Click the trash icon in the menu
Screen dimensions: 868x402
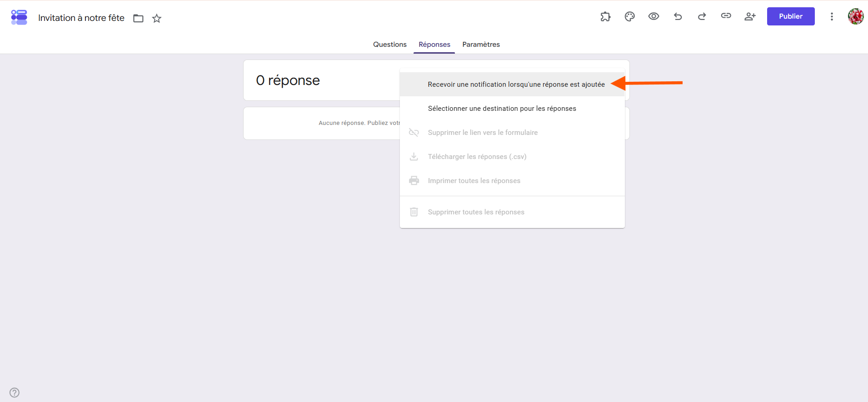pyautogui.click(x=414, y=212)
